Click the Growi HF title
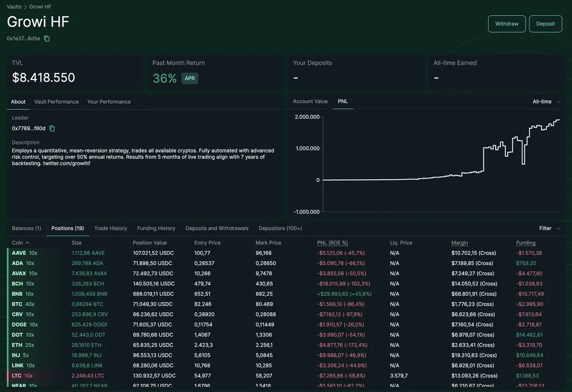 coord(38,22)
